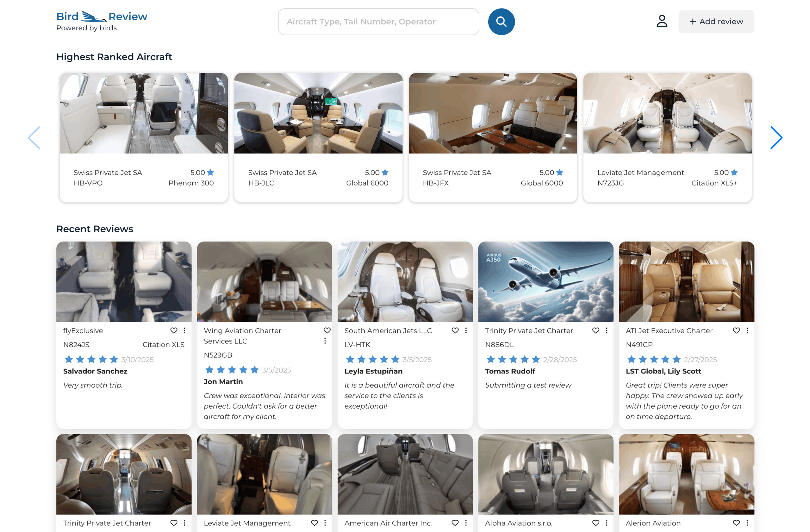Viewport: 810px width, 532px height.
Task: Click reviewer name Tomas Rudolf
Action: click(510, 371)
